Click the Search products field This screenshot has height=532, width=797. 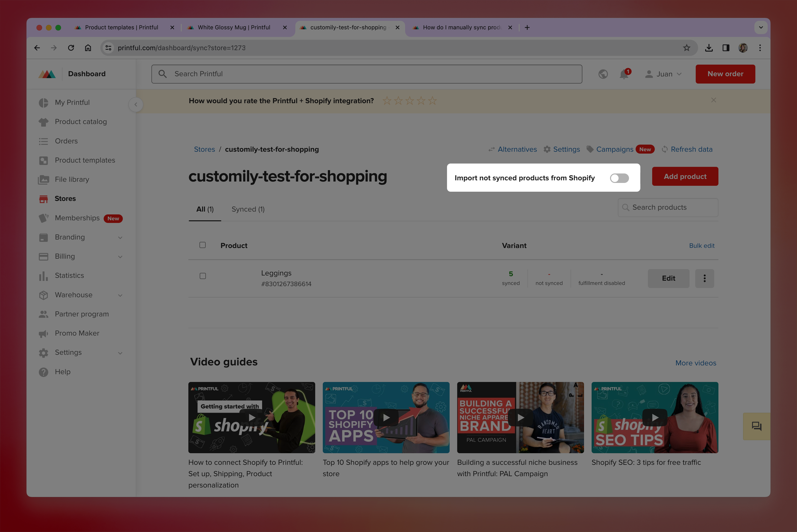(668, 207)
